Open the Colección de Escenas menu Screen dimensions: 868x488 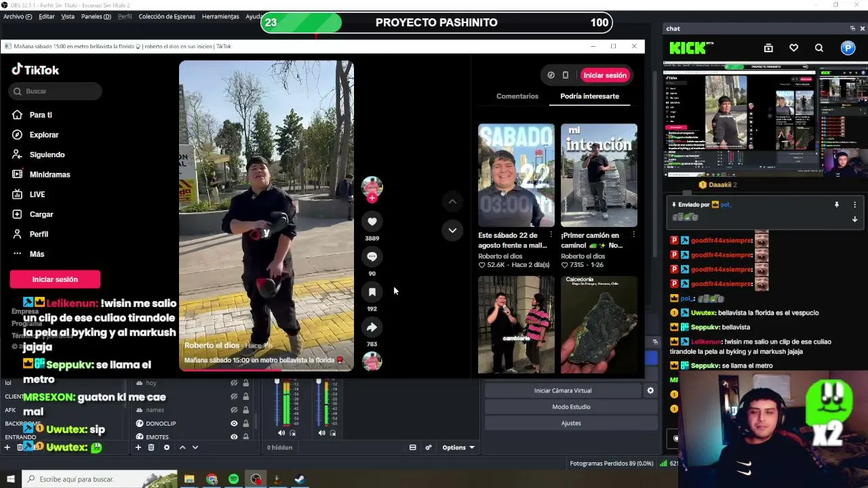167,16
